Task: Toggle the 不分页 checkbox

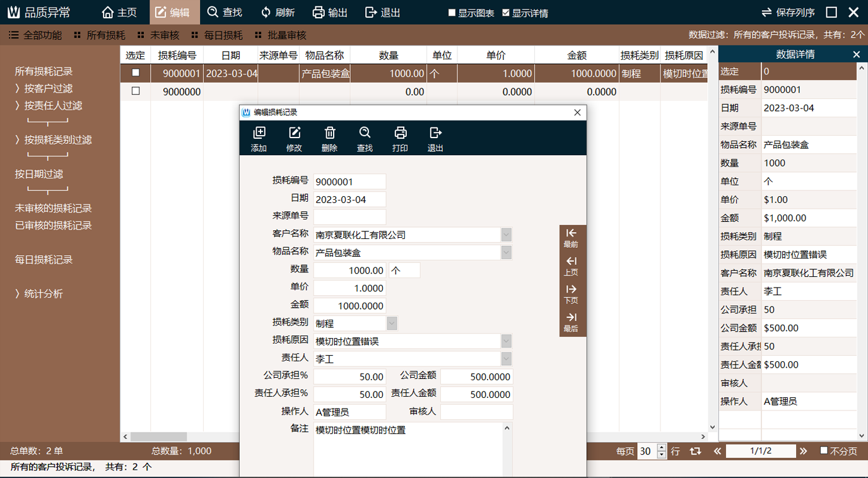Action: [x=824, y=450]
